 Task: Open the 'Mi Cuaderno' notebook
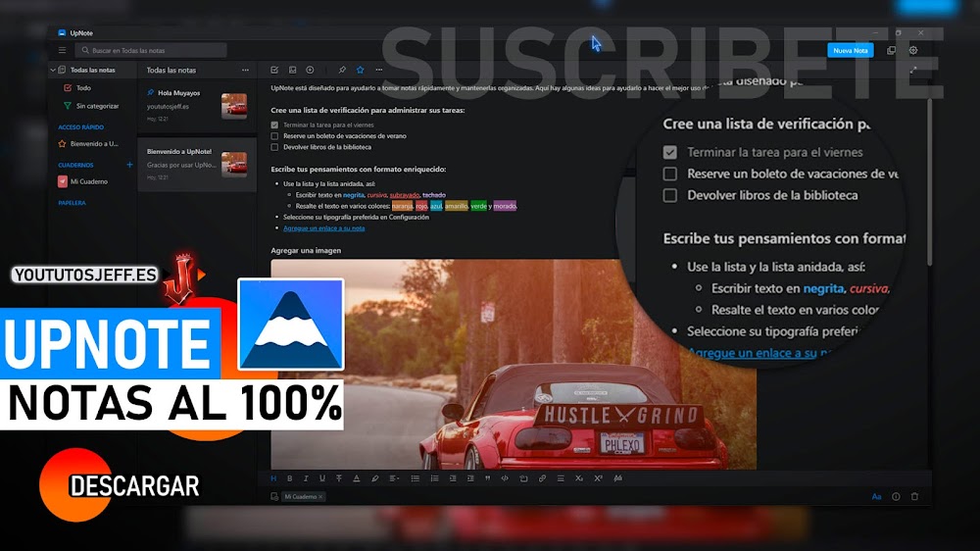pyautogui.click(x=83, y=181)
